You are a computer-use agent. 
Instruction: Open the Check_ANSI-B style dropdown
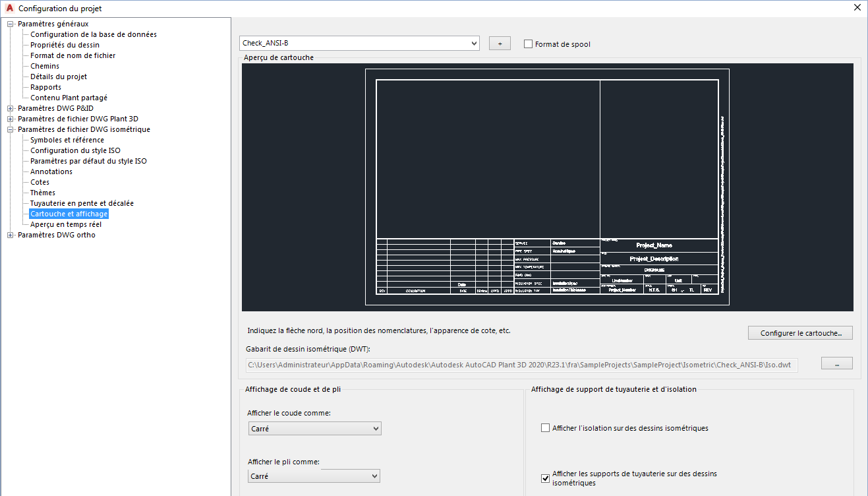[359, 44]
